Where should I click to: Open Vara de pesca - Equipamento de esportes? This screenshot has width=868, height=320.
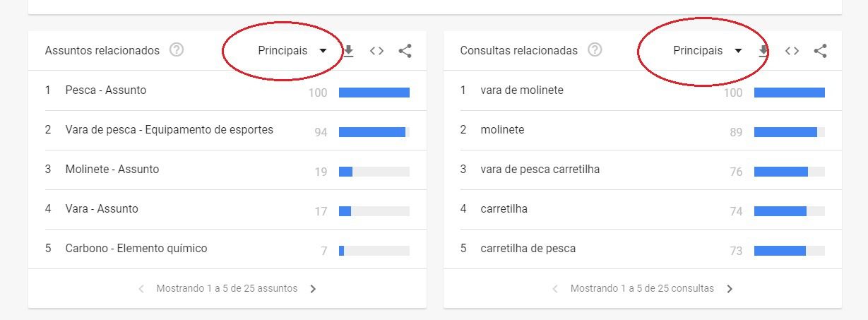(x=169, y=130)
